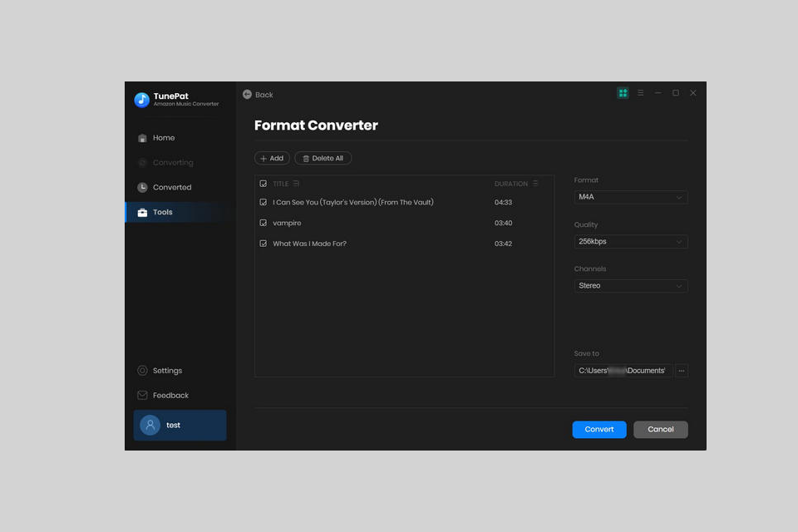Maximize the TunePat window
Screen dimensions: 798x532
[x=676, y=92]
